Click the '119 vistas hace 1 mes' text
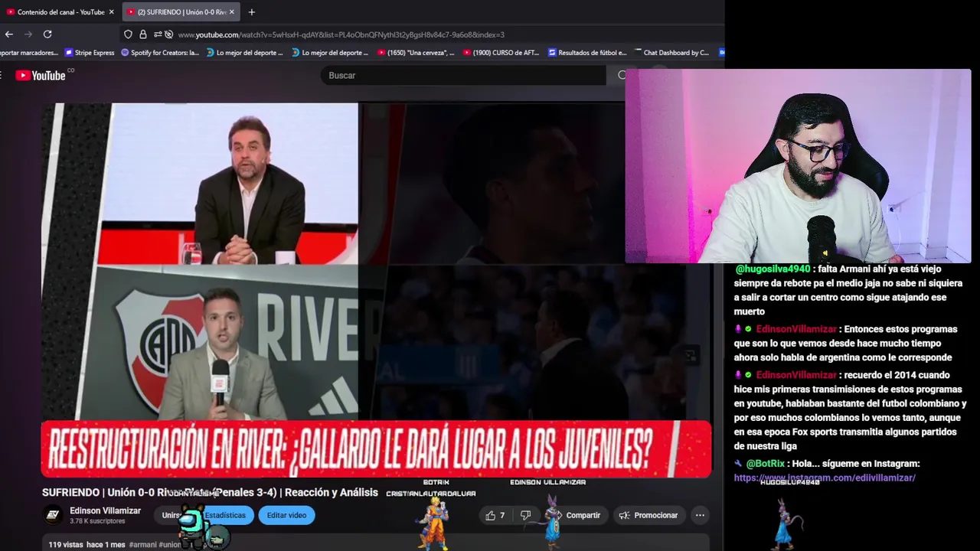This screenshot has height=551, width=980. point(87,544)
